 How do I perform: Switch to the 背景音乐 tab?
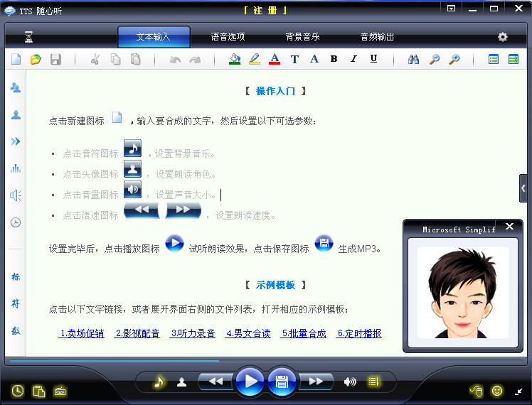tap(302, 37)
